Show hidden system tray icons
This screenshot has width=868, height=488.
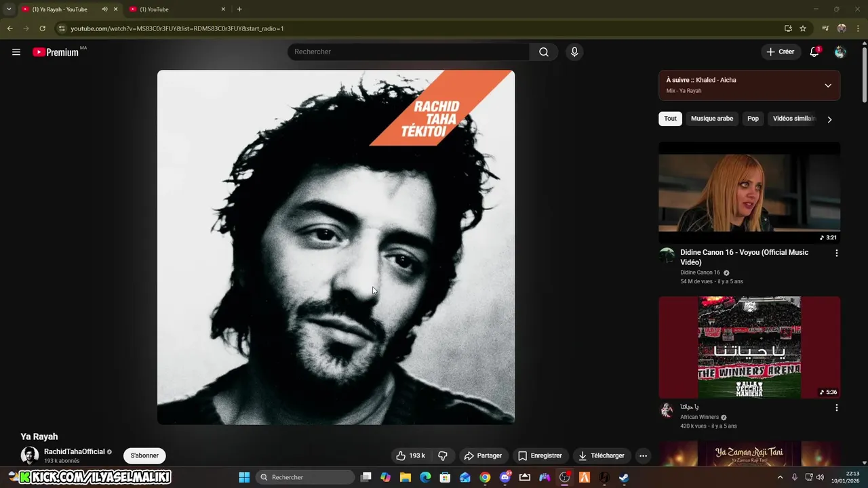780,477
